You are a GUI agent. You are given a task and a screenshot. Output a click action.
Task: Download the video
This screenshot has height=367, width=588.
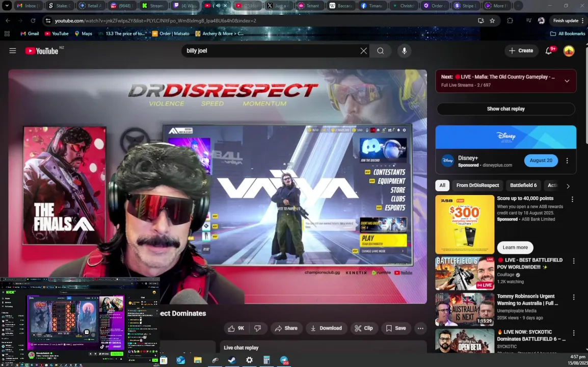326,328
